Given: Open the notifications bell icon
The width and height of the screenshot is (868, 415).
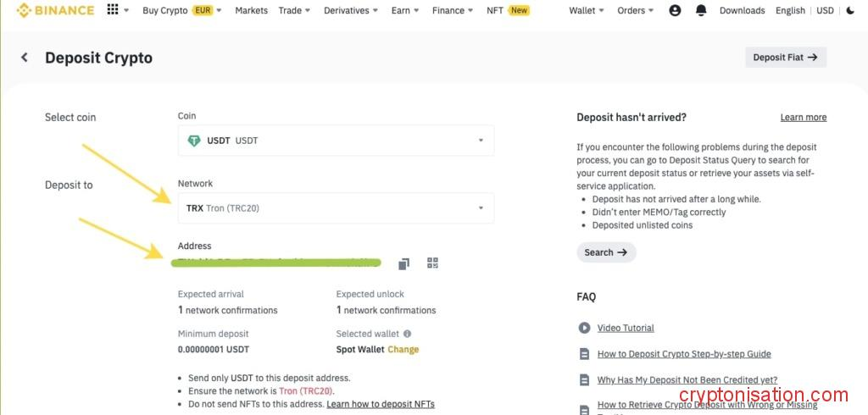Looking at the screenshot, I should pyautogui.click(x=701, y=10).
